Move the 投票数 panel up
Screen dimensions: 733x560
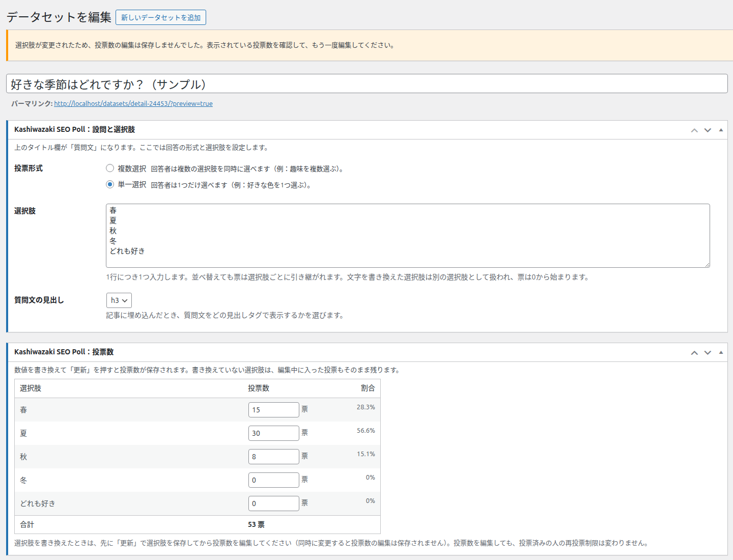click(x=694, y=353)
